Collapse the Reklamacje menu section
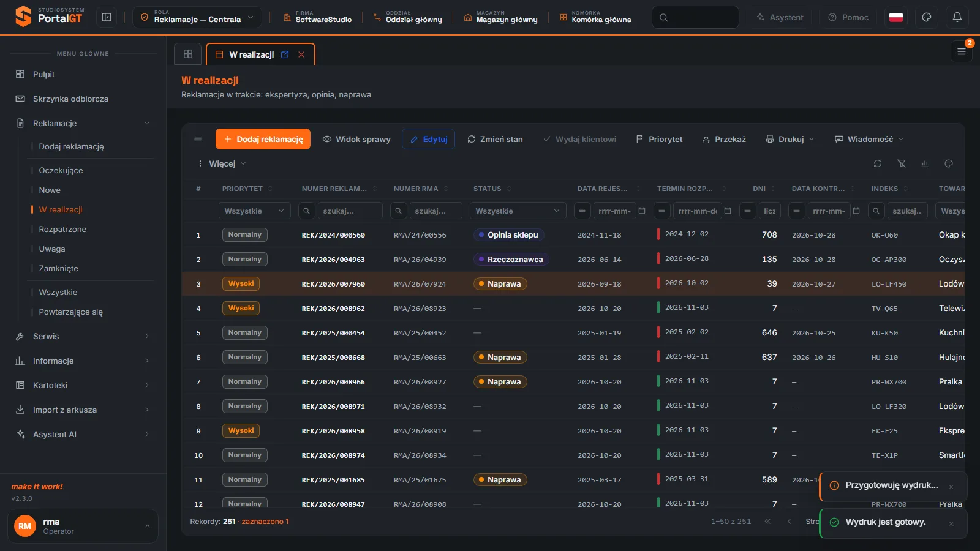Viewport: 980px width, 551px height. pyautogui.click(x=83, y=123)
